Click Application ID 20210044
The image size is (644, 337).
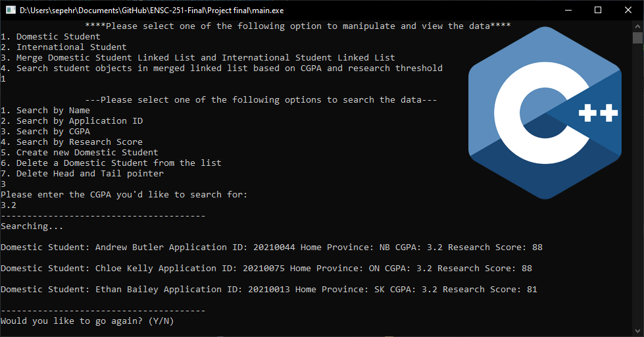pyautogui.click(x=274, y=247)
